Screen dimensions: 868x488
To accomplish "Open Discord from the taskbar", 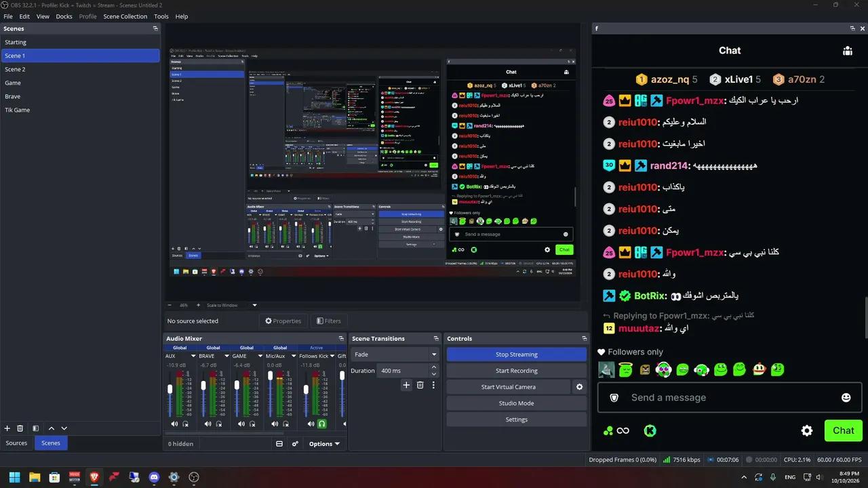I will click(154, 477).
